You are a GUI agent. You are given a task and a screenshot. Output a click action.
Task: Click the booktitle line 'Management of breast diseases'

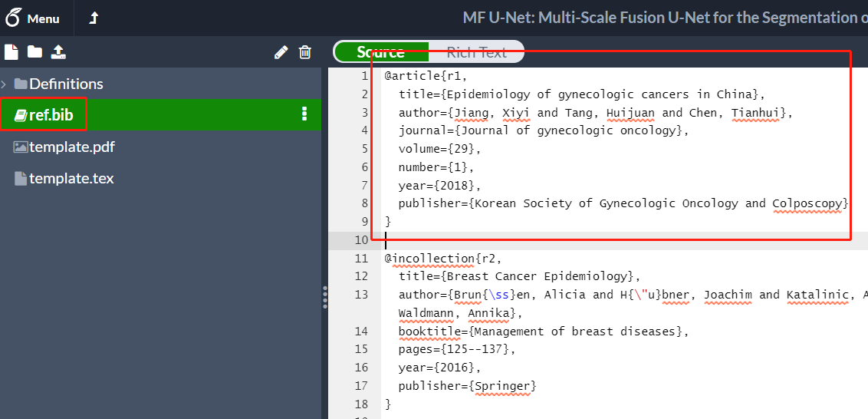[x=543, y=332]
